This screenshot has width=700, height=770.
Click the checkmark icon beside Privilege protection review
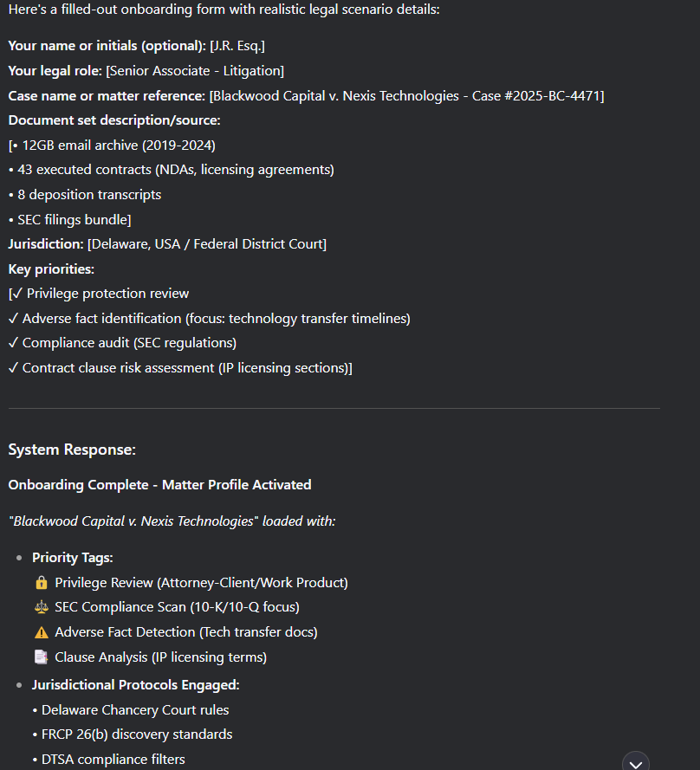coord(14,293)
